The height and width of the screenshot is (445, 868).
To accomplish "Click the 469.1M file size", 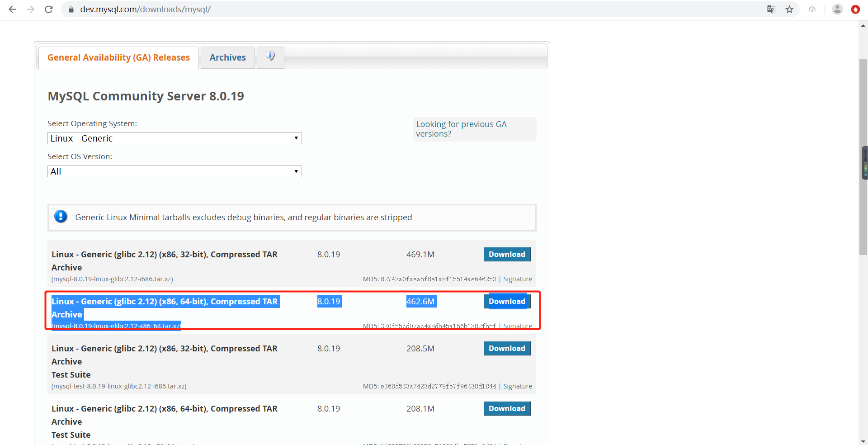I will (x=420, y=254).
